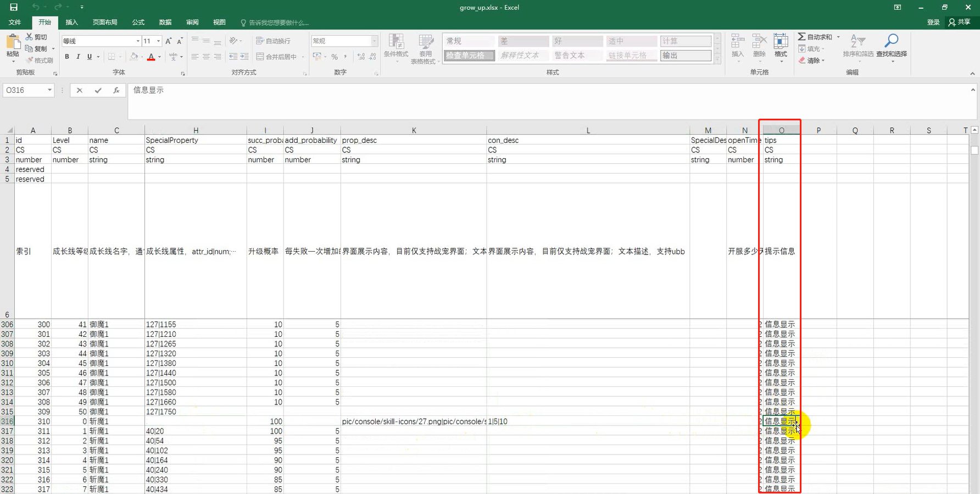Toggle Italic formatting

pyautogui.click(x=78, y=57)
